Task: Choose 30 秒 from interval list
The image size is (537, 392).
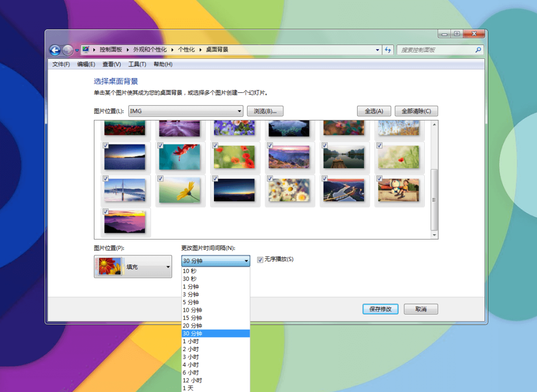Action: pos(216,279)
